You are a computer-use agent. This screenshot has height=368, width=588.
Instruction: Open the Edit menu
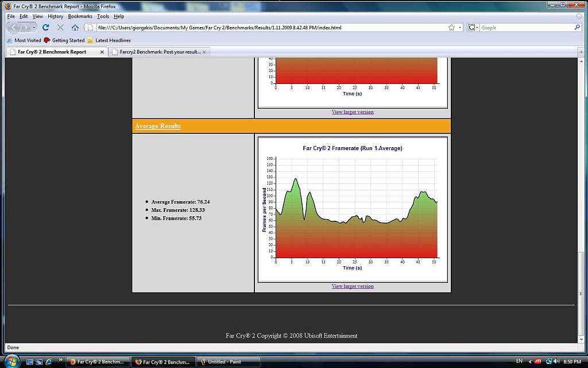(x=24, y=17)
